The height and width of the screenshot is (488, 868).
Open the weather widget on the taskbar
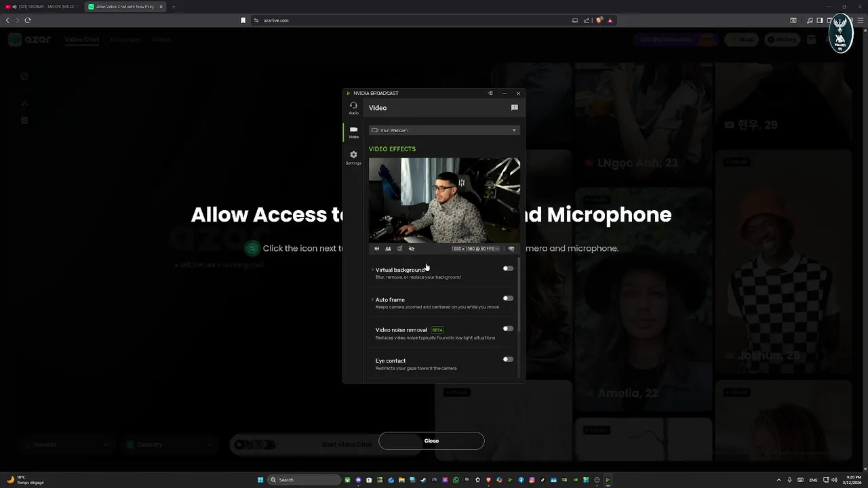pyautogui.click(x=25, y=480)
